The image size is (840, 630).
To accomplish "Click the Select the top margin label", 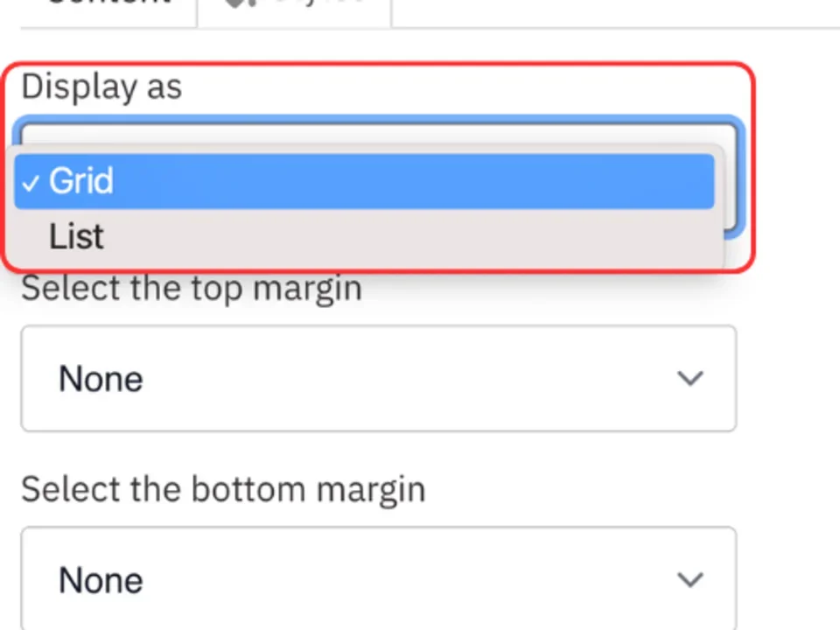I will [x=191, y=287].
